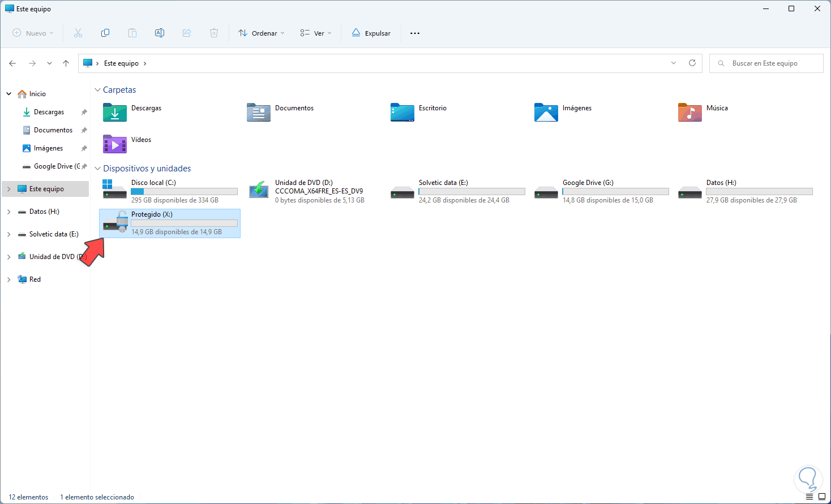This screenshot has height=504, width=831.
Task: Click the Expulsar eject button
Action: click(371, 33)
